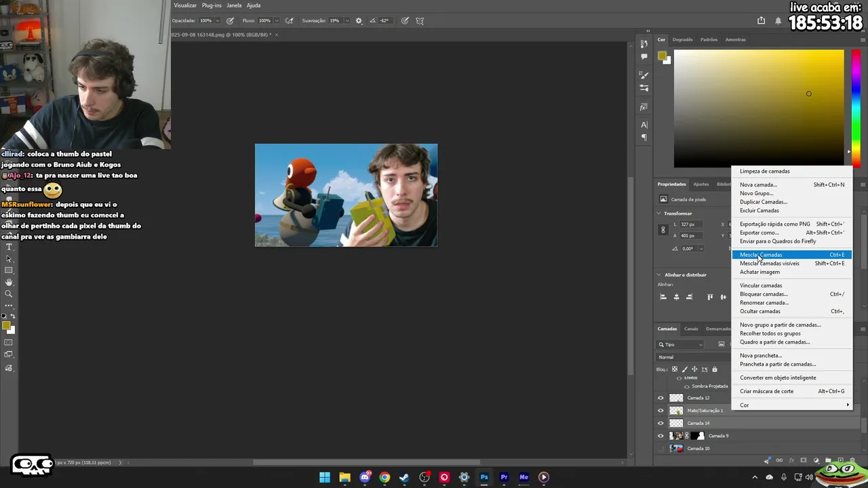Toggle link width and height chain
Screen dimensions: 868x488
663,230
